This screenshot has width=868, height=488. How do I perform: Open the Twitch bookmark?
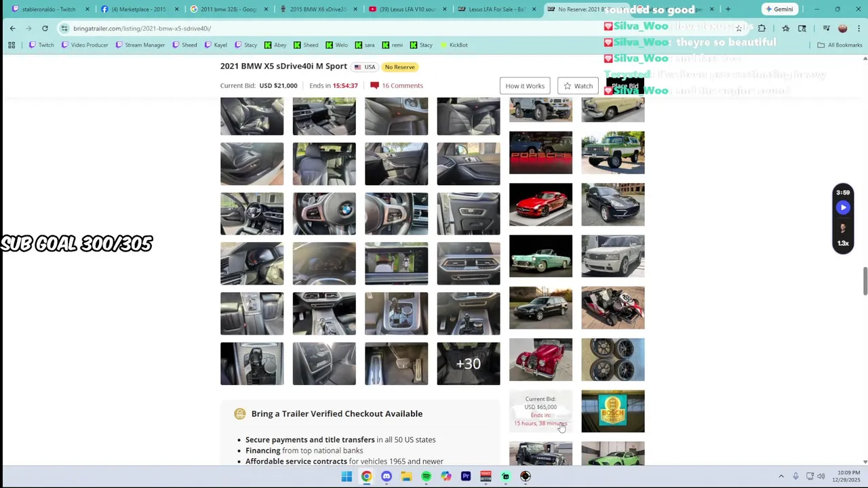[41, 45]
